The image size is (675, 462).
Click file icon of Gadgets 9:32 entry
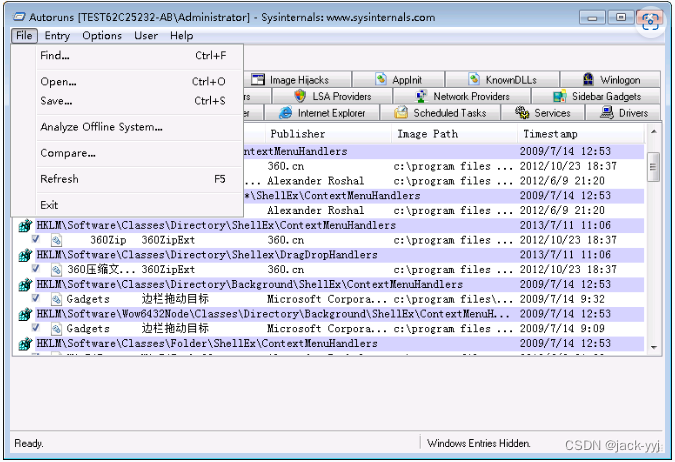coord(56,299)
